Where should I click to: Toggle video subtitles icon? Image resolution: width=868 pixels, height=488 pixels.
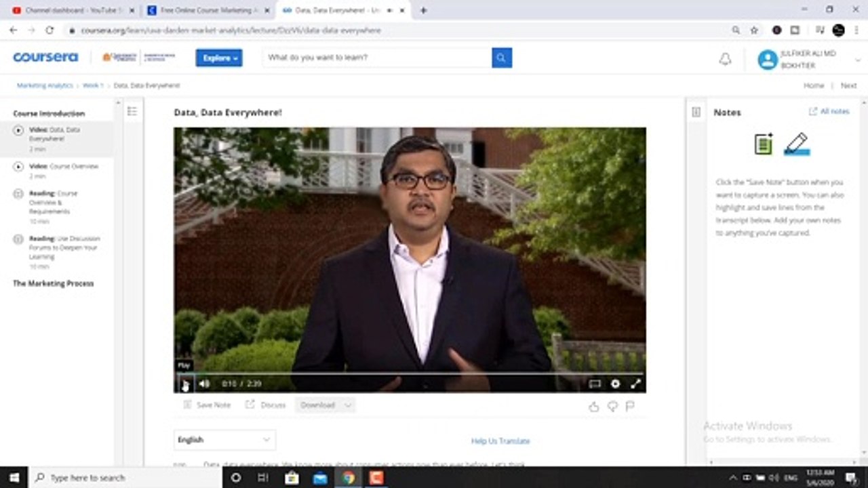point(595,384)
